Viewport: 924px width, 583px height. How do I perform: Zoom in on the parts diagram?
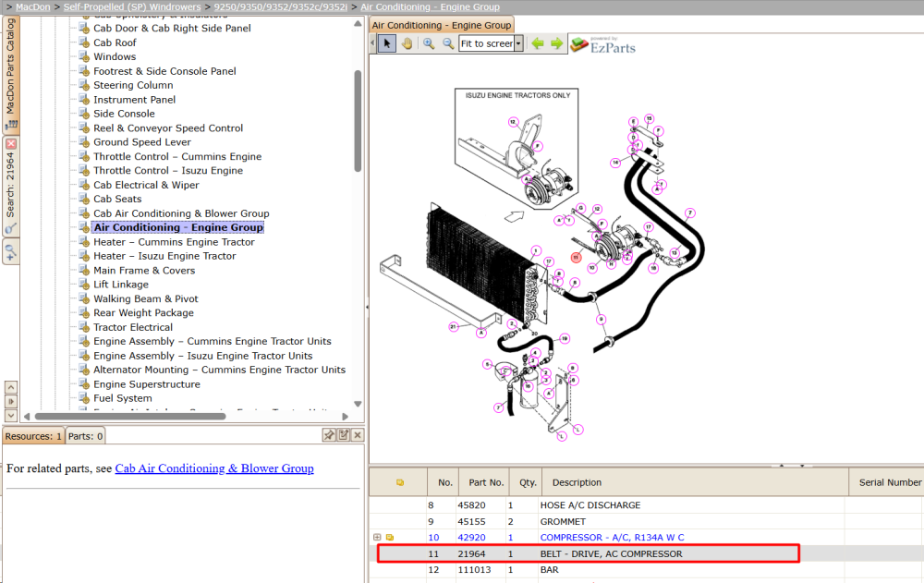coord(429,43)
